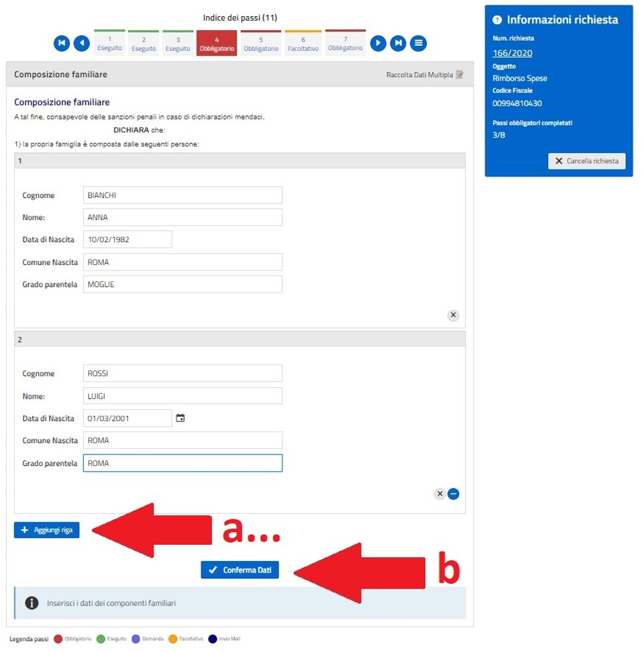Open request number 166/2020 link

512,53
